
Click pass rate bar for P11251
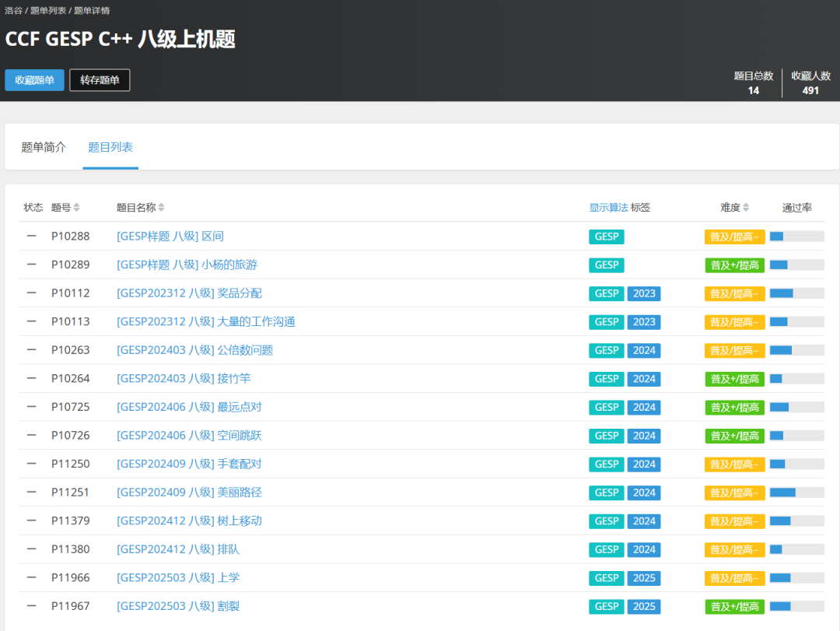pos(796,493)
